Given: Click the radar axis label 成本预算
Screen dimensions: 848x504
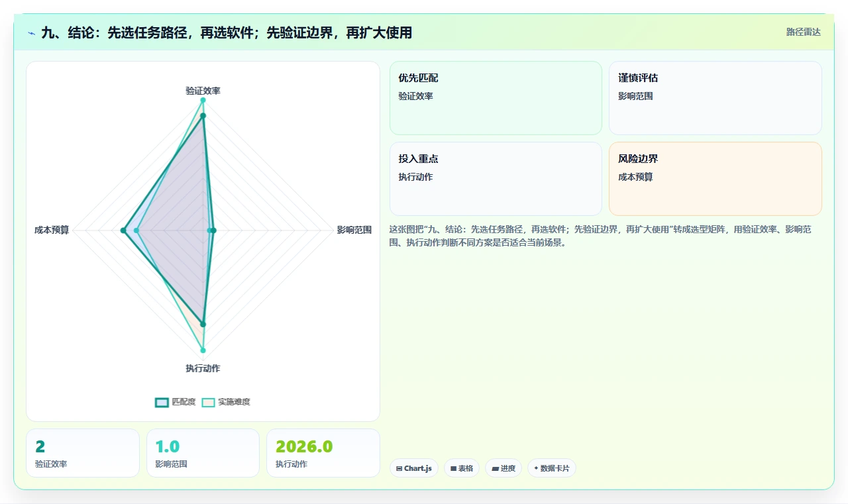Looking at the screenshot, I should [x=52, y=230].
